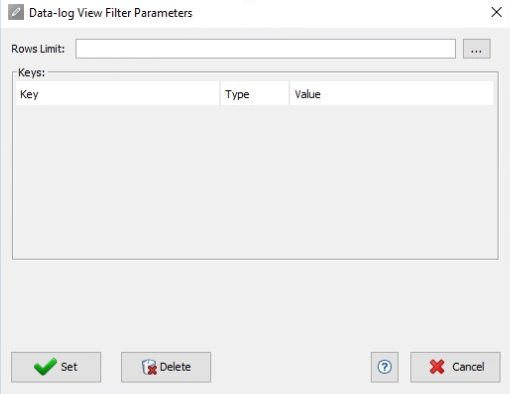Open help with the question mark icon
510x394 pixels.
tap(384, 367)
